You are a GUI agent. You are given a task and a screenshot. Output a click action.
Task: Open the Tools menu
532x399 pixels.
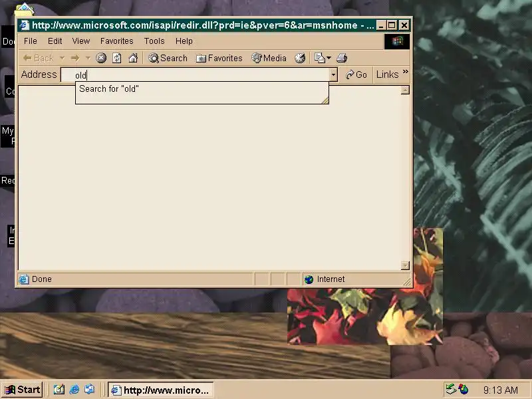(x=154, y=41)
